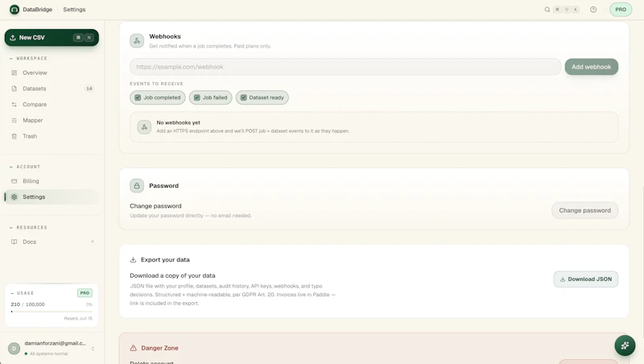Click the Docs book icon
Screen dimensions: 644x364
14,242
